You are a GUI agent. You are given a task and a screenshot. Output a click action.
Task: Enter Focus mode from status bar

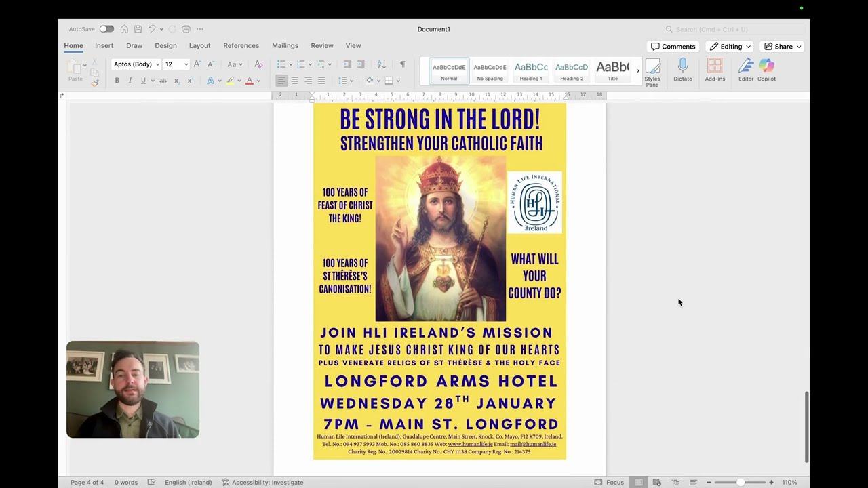(609, 483)
